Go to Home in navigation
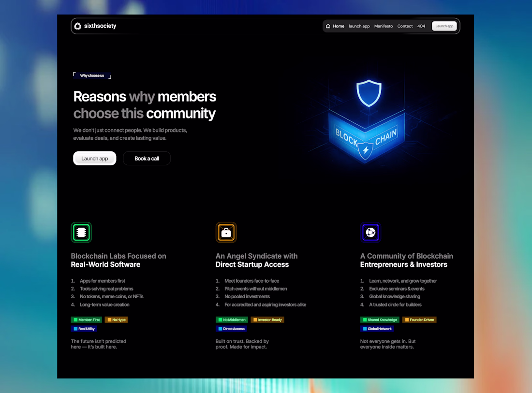 [339, 26]
